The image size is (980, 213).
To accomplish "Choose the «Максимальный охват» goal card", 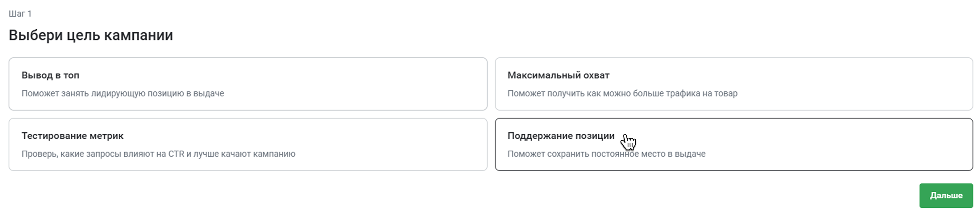I will pos(734,84).
